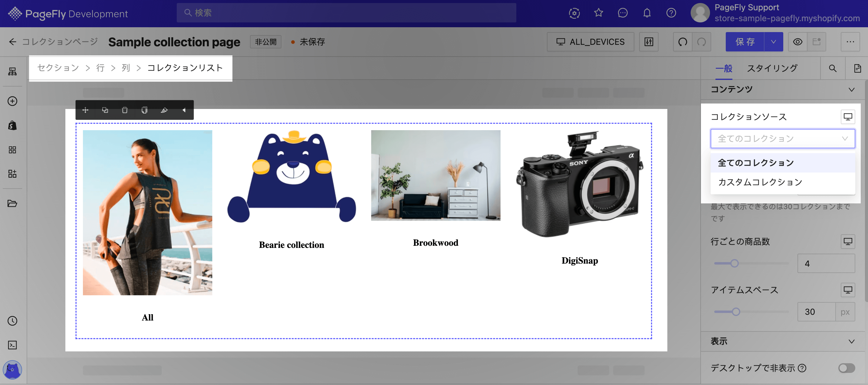868x385 pixels.
Task: Click the copy icon in element toolbar
Action: coord(145,110)
